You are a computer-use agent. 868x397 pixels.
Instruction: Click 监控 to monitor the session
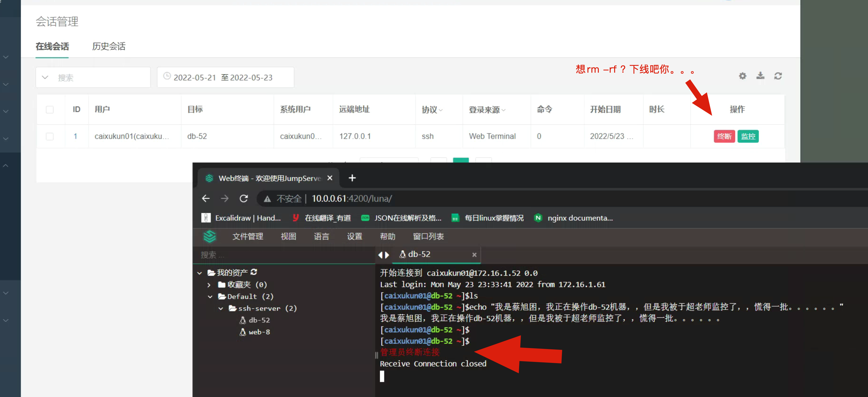[748, 136]
